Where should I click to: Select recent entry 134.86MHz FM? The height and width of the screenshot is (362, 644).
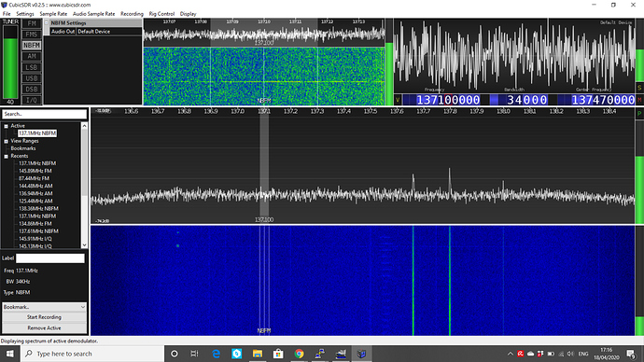35,224
